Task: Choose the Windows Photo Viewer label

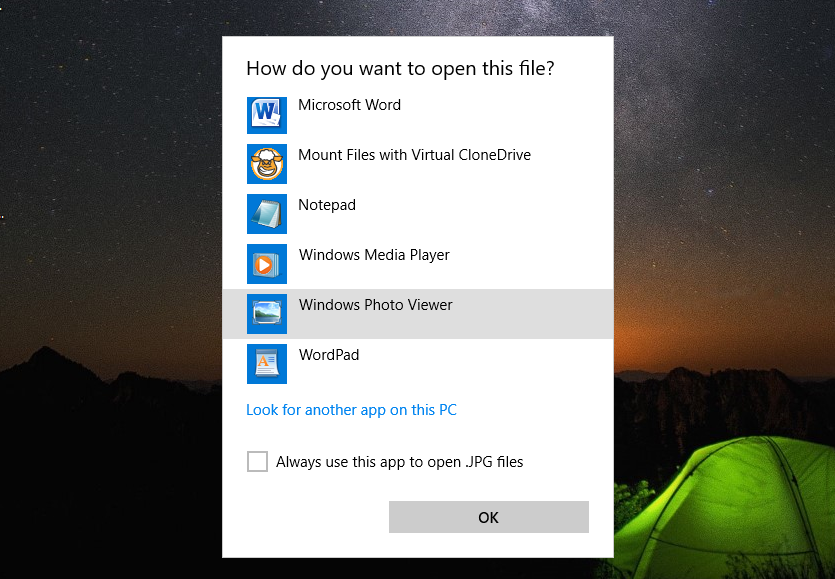Action: 375,305
